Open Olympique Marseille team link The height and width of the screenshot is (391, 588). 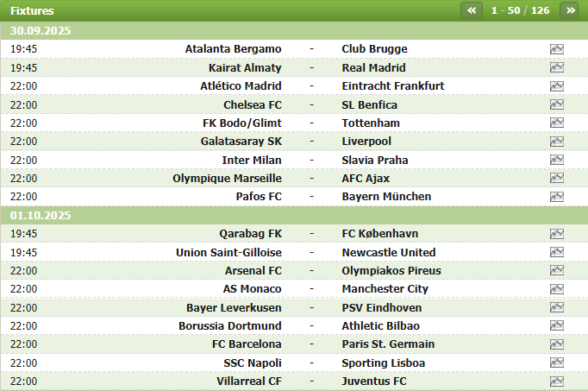point(227,179)
